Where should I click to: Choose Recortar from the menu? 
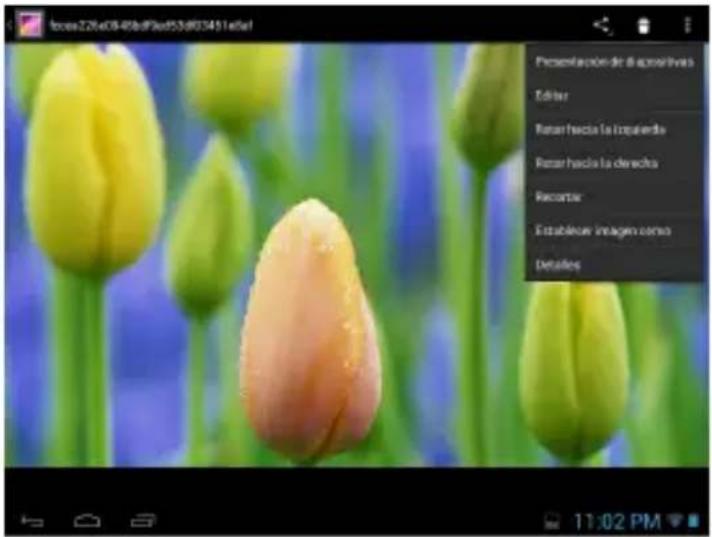coord(614,197)
